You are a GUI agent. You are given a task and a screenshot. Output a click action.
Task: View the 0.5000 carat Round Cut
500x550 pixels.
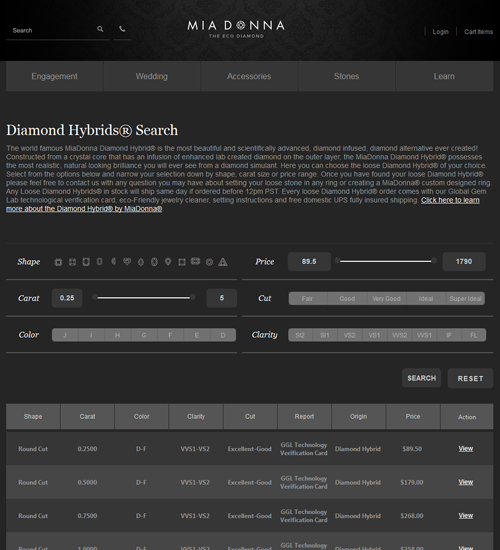click(466, 482)
